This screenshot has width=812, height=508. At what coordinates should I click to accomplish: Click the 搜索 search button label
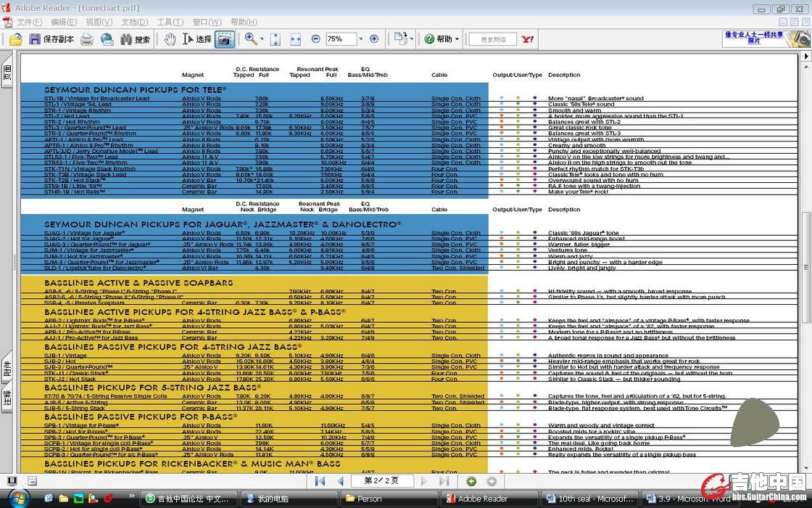pyautogui.click(x=142, y=39)
